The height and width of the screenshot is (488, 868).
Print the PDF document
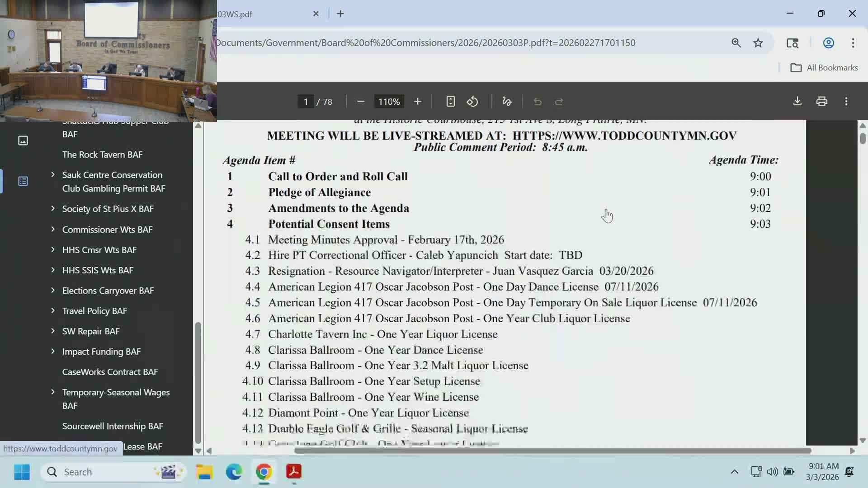821,101
